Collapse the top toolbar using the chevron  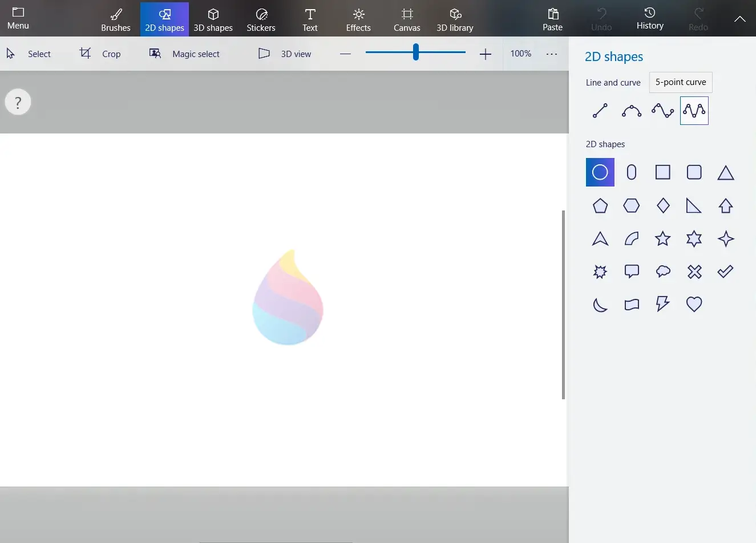739,19
